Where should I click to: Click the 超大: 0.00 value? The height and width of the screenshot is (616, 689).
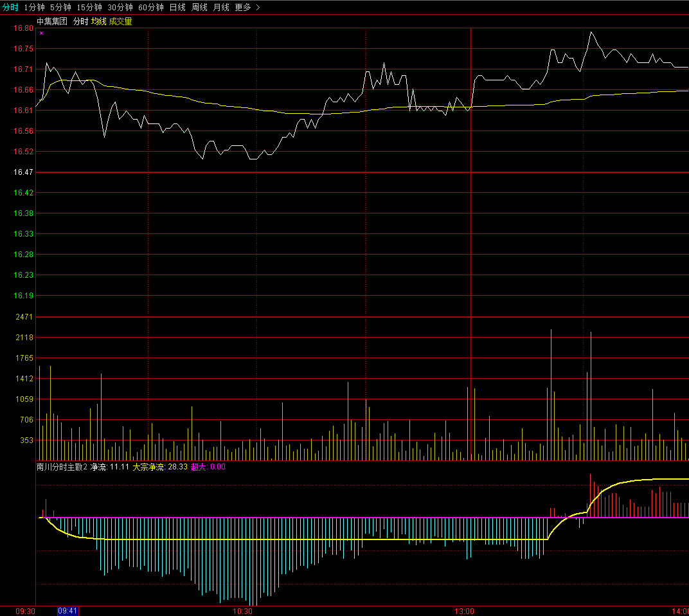[208, 467]
